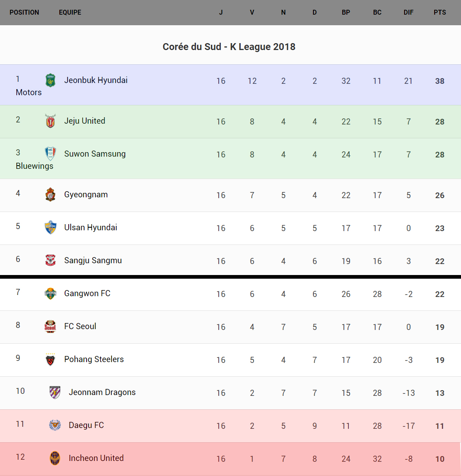This screenshot has height=476, width=461.
Task: Open the Incheon United team link
Action: pyautogui.click(x=96, y=458)
